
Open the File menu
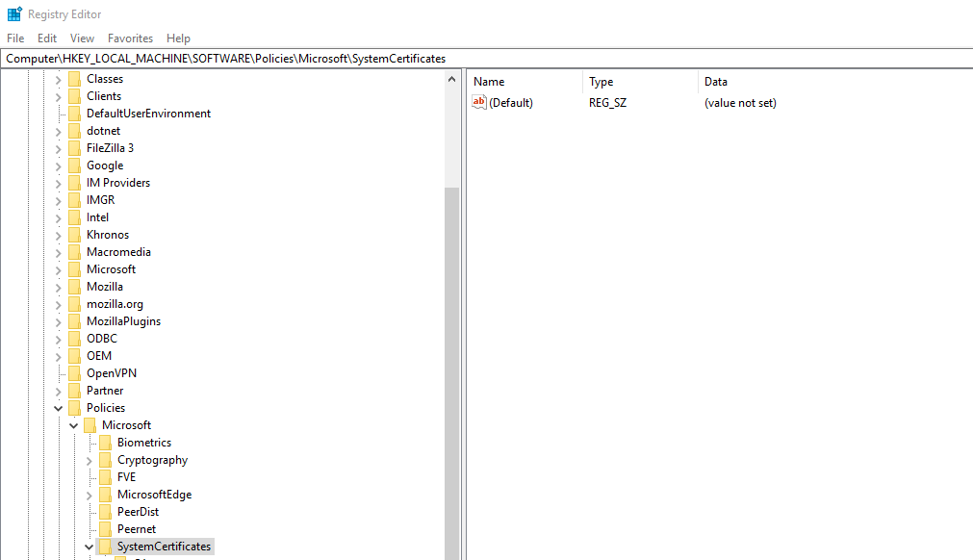[15, 38]
